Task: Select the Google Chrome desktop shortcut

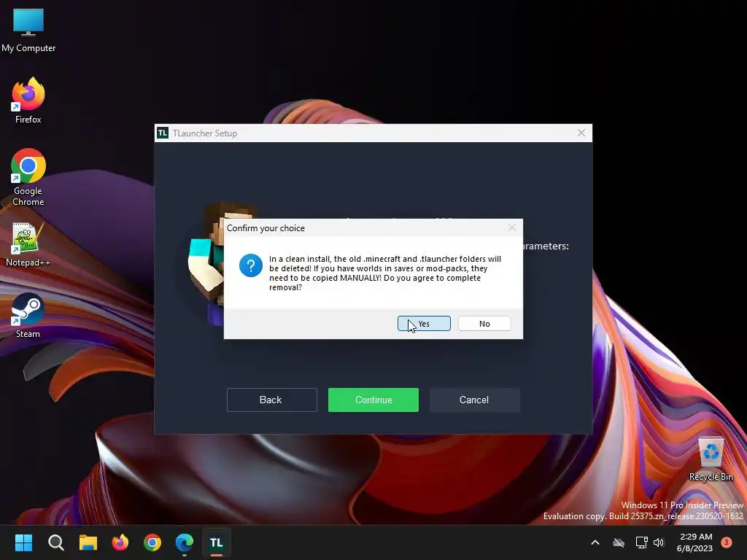Action: [28, 177]
